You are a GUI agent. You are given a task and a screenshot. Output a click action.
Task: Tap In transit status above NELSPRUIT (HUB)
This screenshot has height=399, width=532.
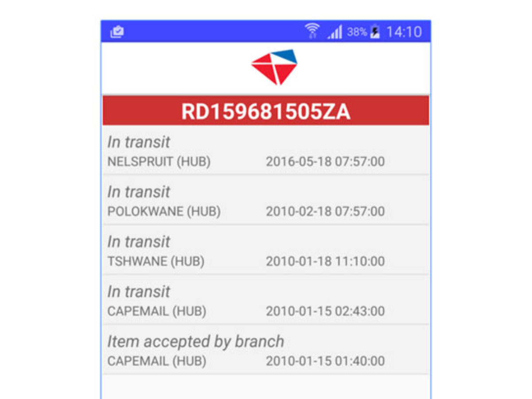pyautogui.click(x=139, y=142)
